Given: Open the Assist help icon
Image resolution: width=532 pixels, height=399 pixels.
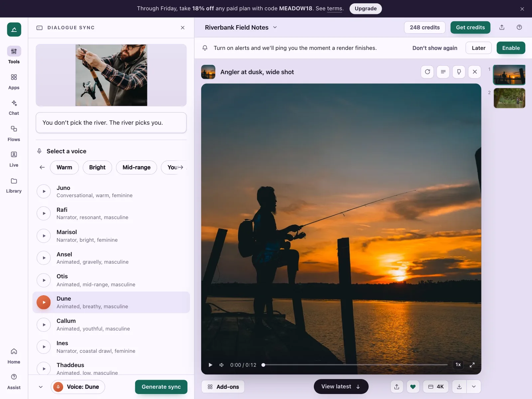Looking at the screenshot, I should click(14, 381).
